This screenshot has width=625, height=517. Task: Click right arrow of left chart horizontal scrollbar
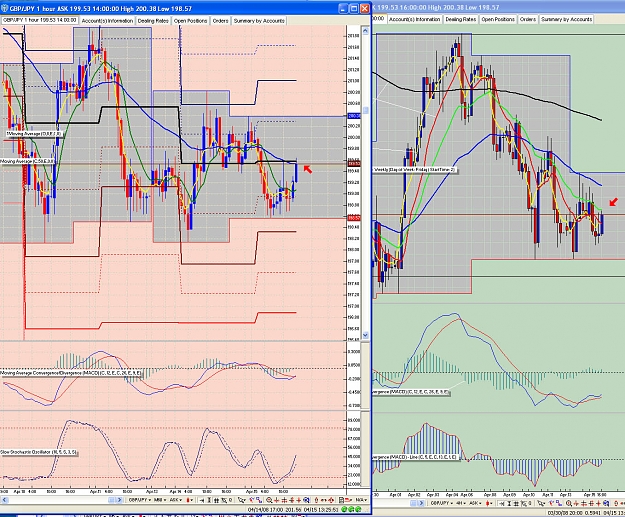(119, 500)
